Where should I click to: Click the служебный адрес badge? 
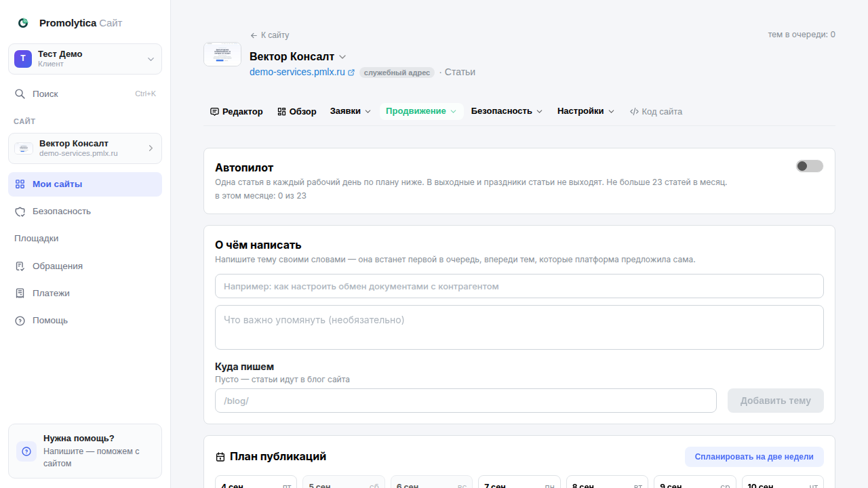coord(397,73)
